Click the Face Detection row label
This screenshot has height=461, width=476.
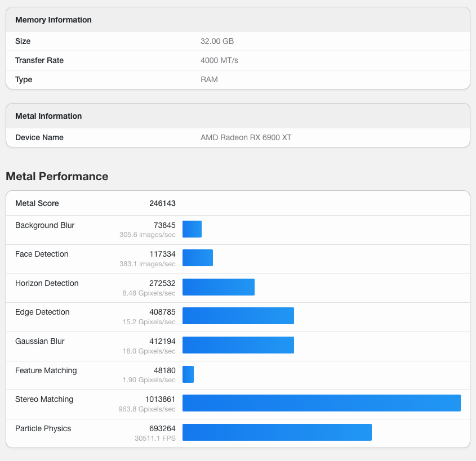(42, 254)
